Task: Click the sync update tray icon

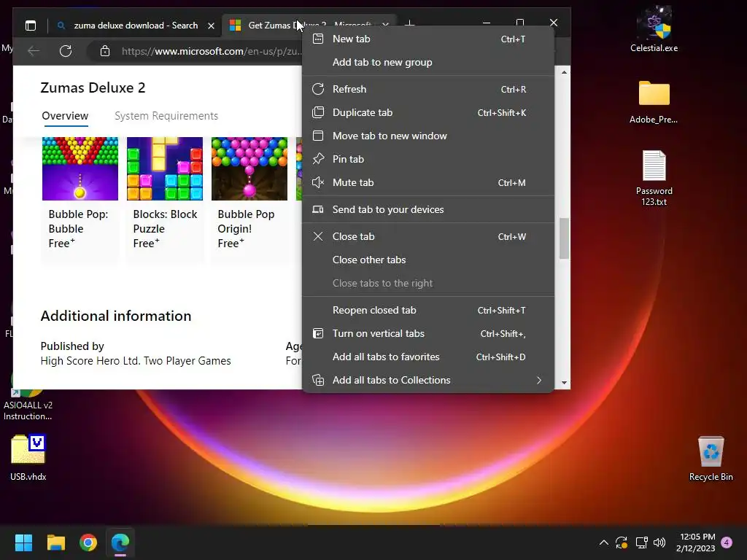Action: [622, 542]
